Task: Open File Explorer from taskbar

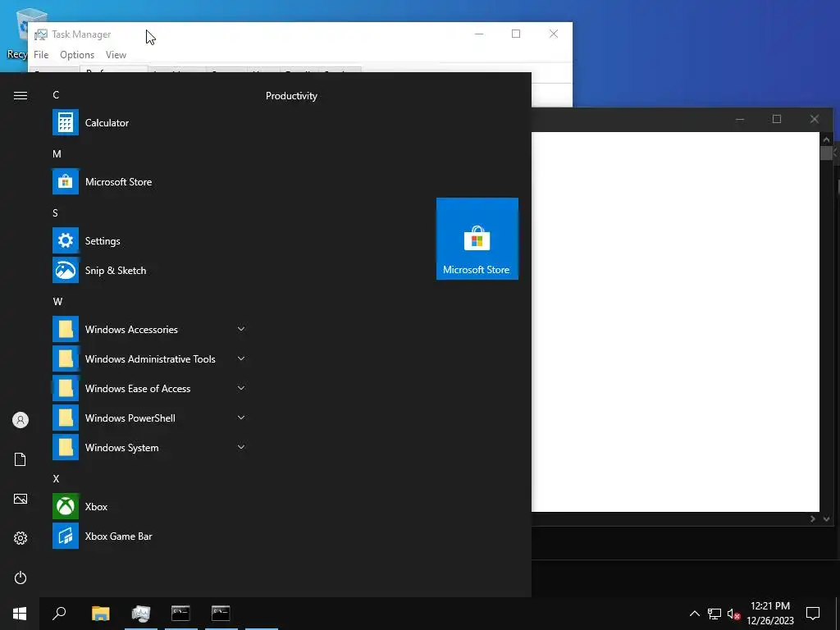Action: coord(101,614)
